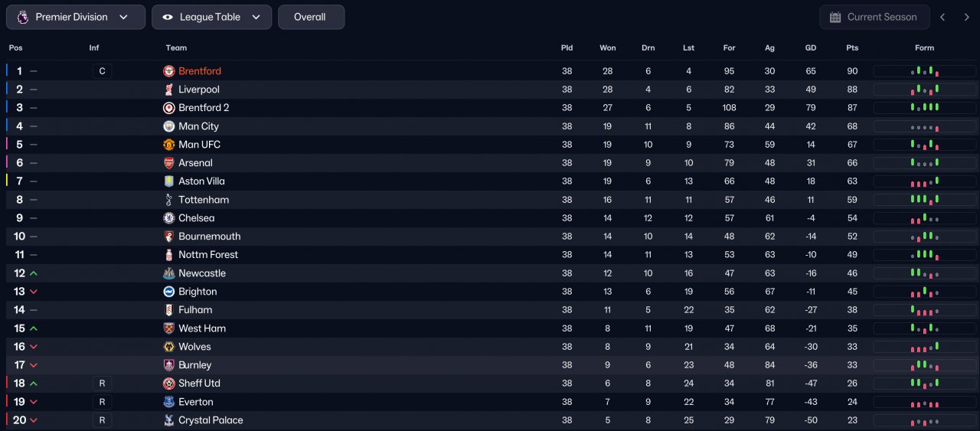Open the Premier Division dropdown
Screen dimensions: 980x431
coord(75,17)
